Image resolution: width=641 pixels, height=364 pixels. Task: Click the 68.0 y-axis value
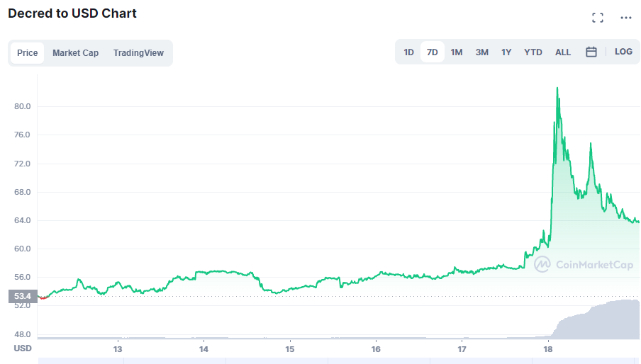23,192
